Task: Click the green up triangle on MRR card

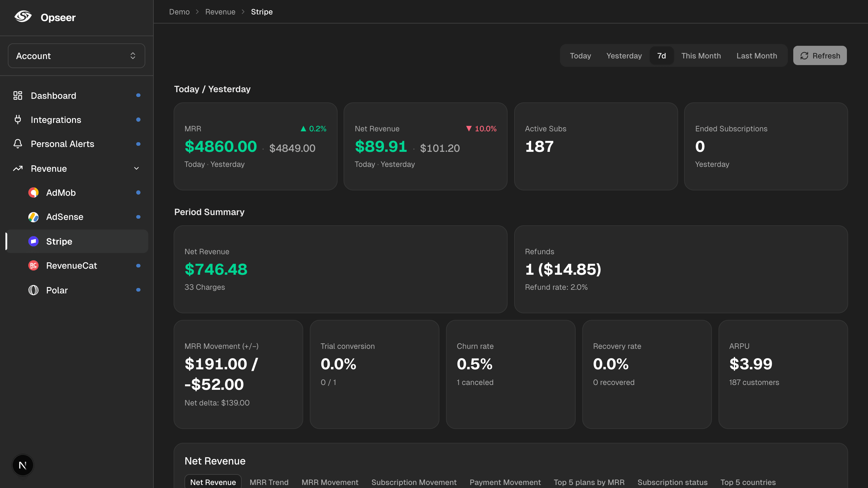Action: tap(303, 129)
